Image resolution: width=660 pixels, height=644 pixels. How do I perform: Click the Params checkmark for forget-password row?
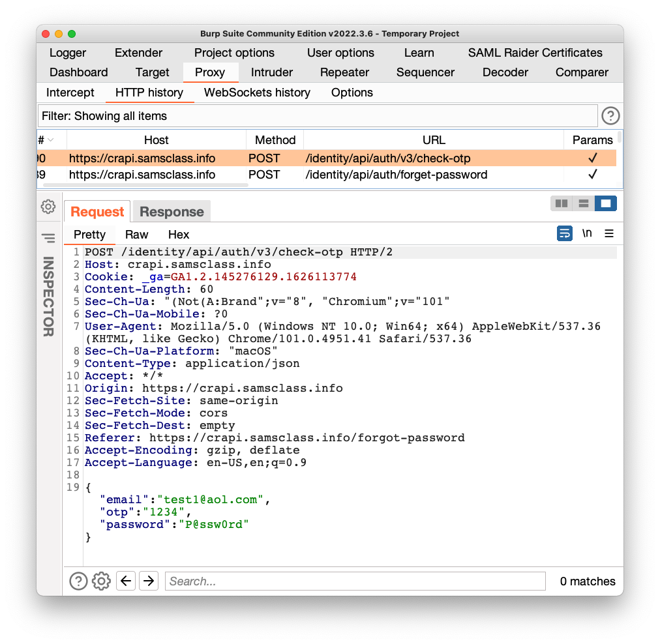593,174
